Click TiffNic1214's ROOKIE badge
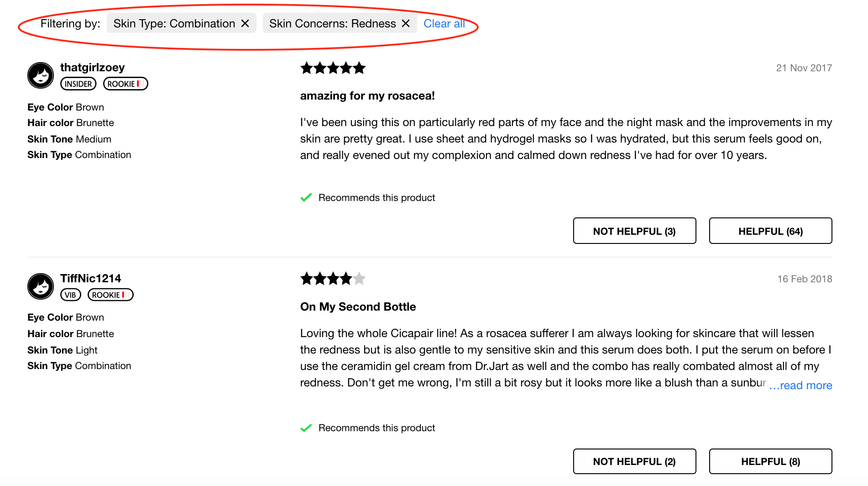Image resolution: width=868 pixels, height=486 pixels. (x=110, y=295)
